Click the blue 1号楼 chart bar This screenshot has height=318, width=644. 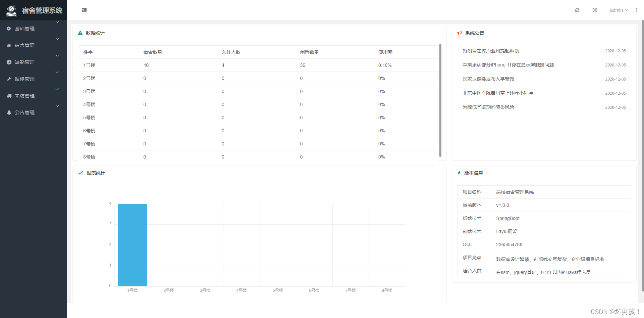coord(132,245)
